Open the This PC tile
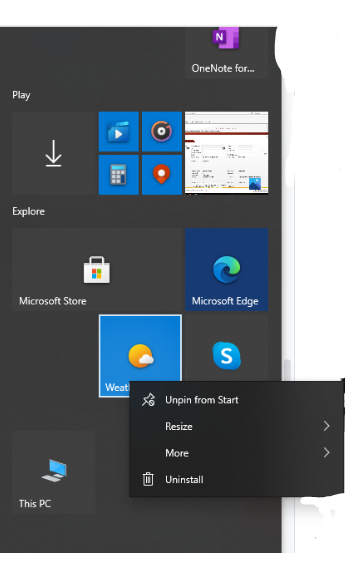The height and width of the screenshot is (564, 362). 54,472
